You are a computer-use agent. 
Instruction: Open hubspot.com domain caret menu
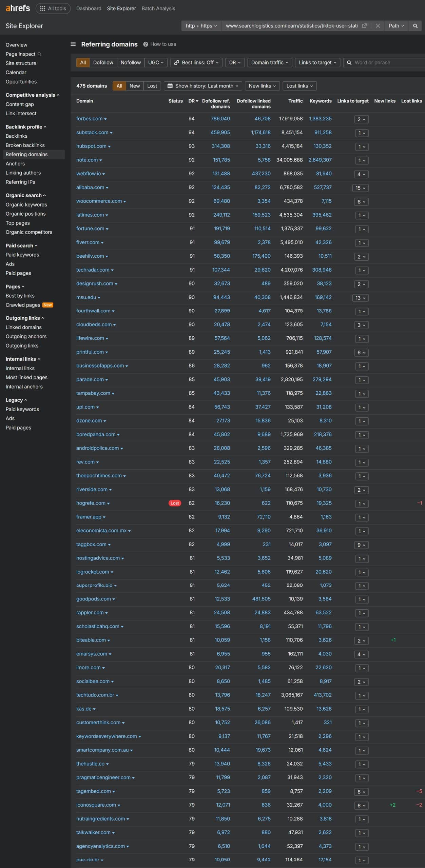tap(109, 146)
